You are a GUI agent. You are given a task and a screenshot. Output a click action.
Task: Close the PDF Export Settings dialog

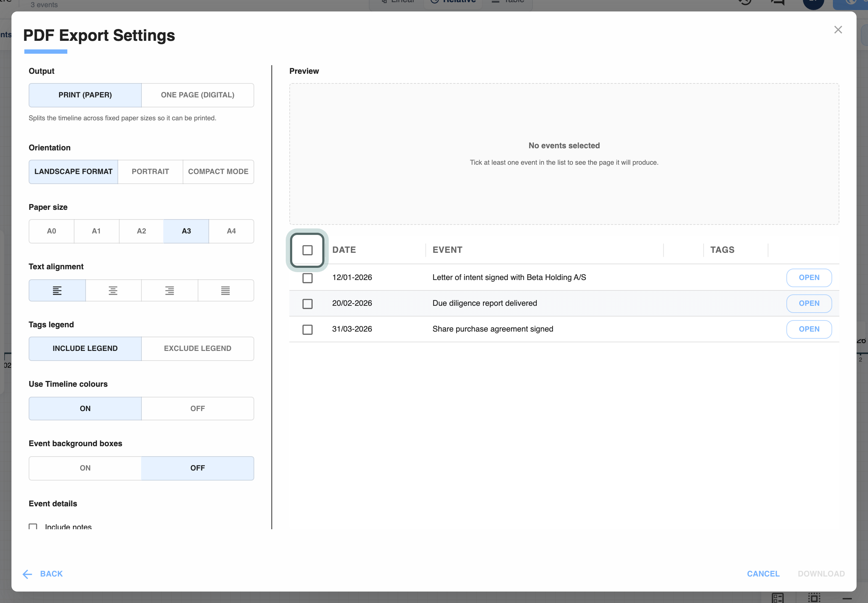point(838,29)
